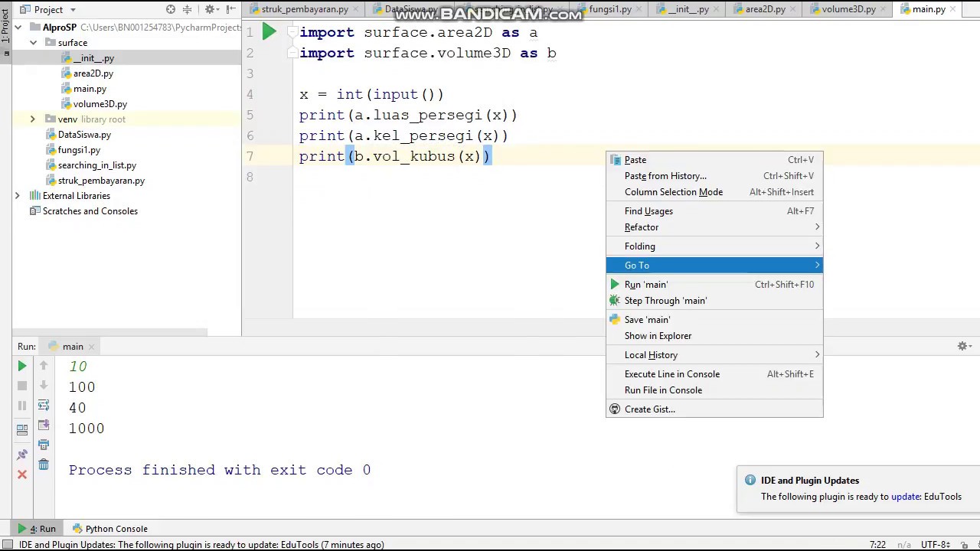Viewport: 980px width, 551px height.
Task: Choose Find Usages in context menu
Action: pos(714,211)
